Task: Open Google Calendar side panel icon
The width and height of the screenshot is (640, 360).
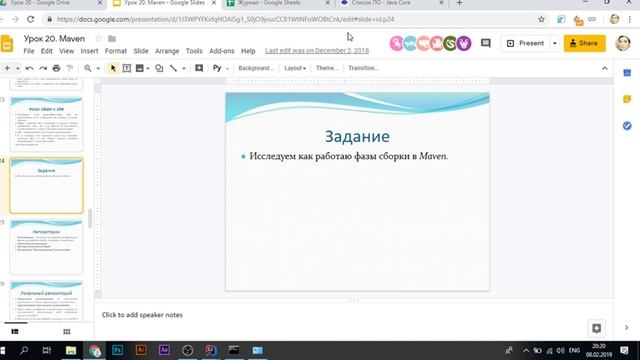Action: pos(627,73)
